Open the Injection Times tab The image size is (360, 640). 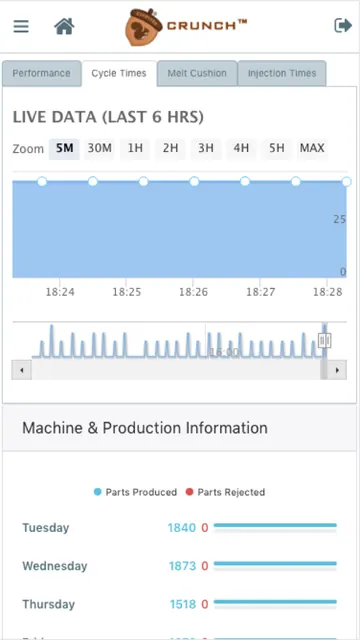coord(282,73)
